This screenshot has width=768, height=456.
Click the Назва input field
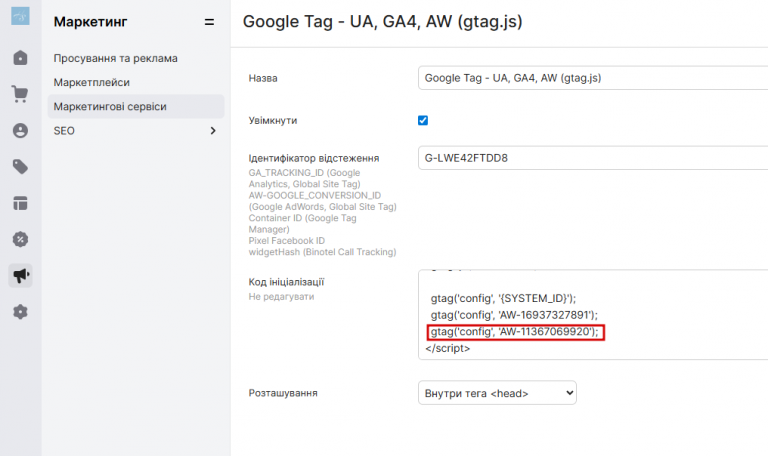point(593,78)
